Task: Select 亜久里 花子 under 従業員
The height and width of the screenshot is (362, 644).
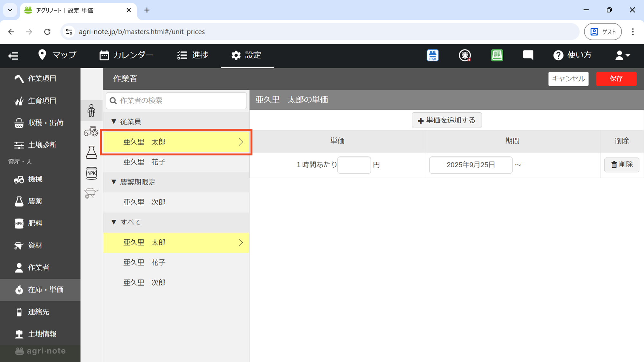Action: 176,162
